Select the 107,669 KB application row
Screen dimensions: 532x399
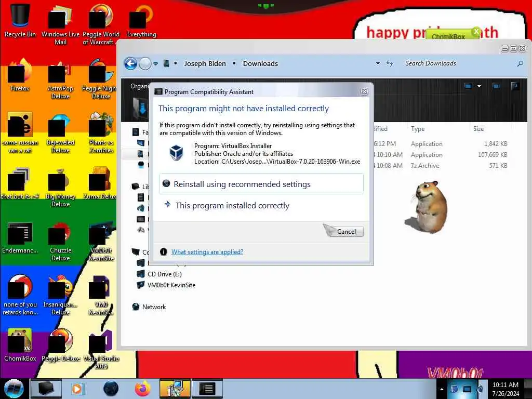pyautogui.click(x=441, y=155)
